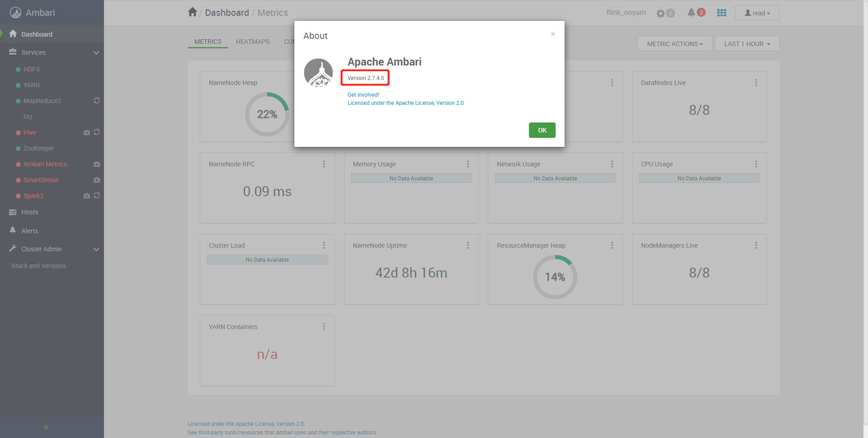This screenshot has height=438, width=868.
Task: Close the About dialog with X
Action: 553,34
